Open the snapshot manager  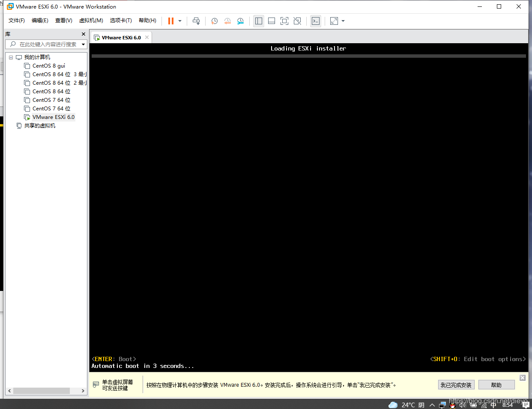tap(240, 21)
